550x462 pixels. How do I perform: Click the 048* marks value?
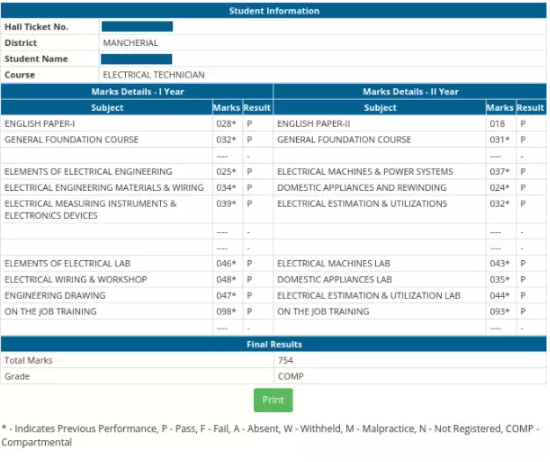tap(226, 280)
